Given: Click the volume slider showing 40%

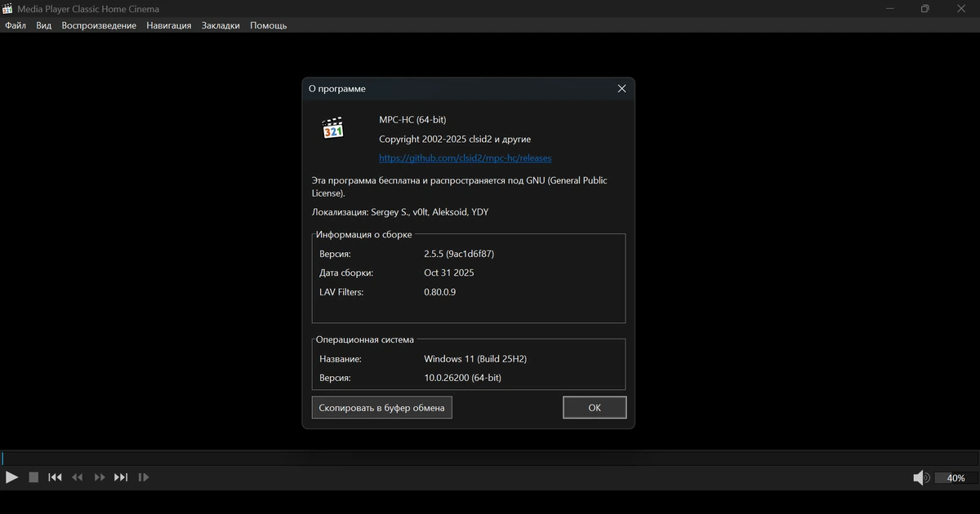Looking at the screenshot, I should point(955,478).
